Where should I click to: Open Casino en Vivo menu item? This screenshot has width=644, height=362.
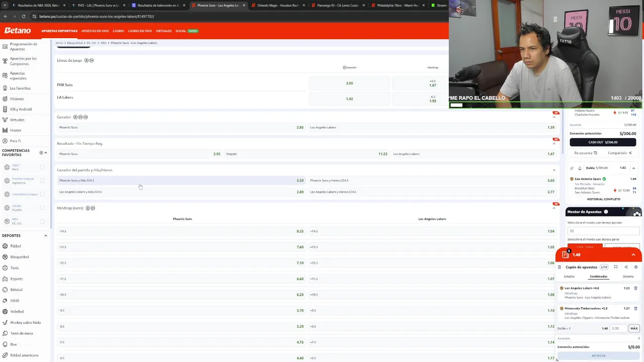pos(140,31)
